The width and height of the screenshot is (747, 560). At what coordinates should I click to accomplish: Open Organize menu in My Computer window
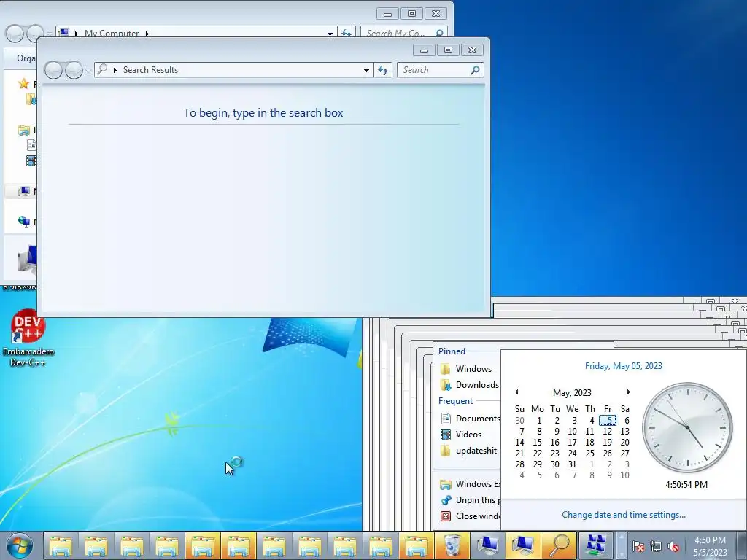coord(26,58)
